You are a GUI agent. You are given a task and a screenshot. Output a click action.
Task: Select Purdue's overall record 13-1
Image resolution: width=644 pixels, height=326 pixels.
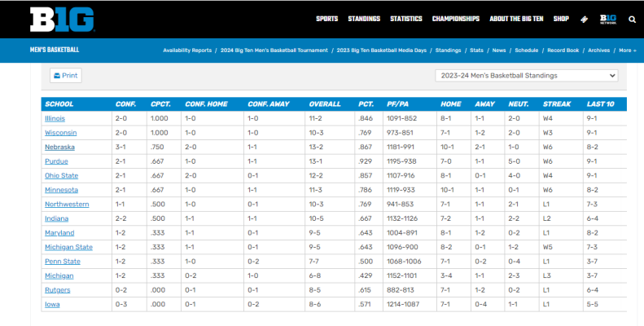316,161
